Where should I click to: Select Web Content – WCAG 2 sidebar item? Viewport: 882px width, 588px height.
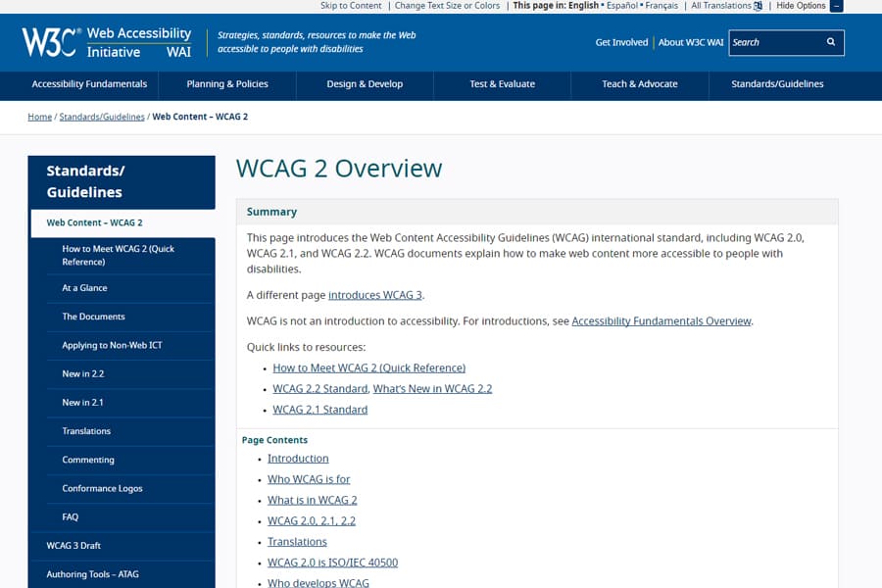click(122, 222)
